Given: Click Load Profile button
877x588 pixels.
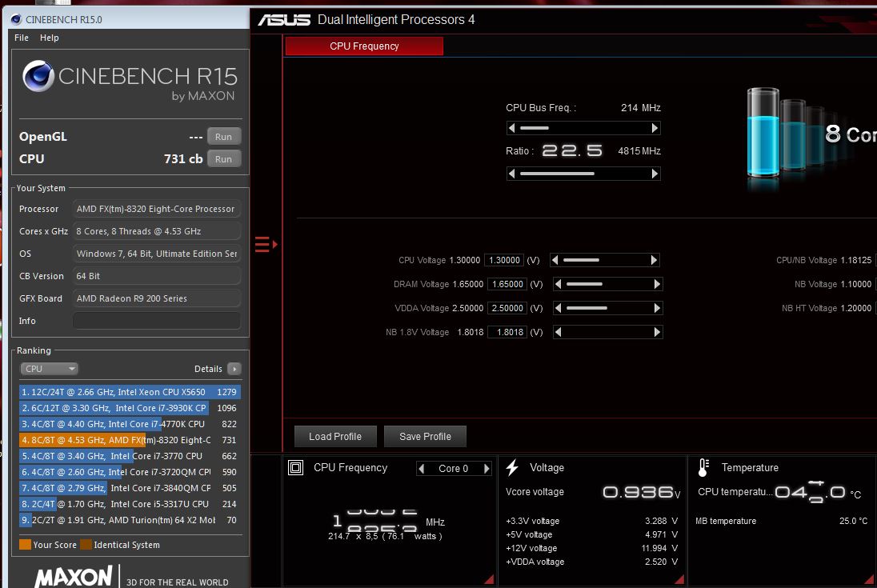Looking at the screenshot, I should click(x=335, y=437).
